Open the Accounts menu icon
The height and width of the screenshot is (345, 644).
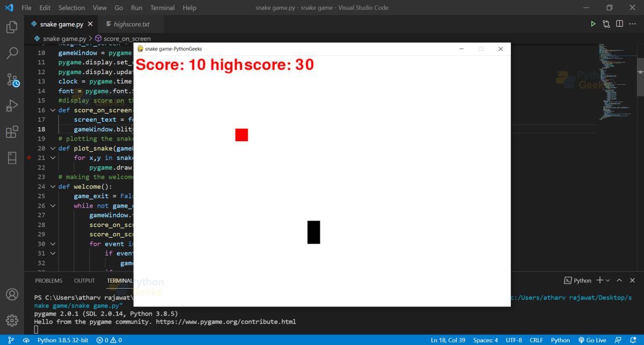tap(12, 295)
